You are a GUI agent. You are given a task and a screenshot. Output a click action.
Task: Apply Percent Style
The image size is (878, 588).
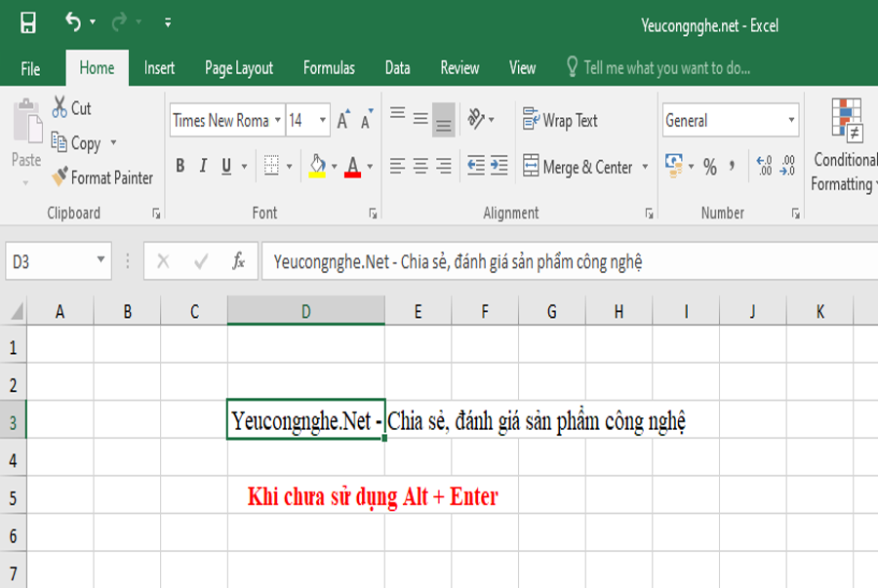click(x=710, y=167)
